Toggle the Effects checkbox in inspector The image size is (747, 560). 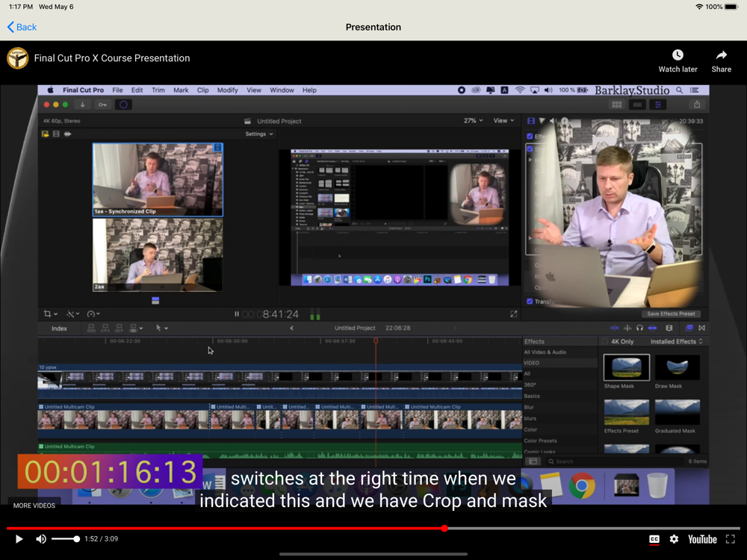[x=530, y=136]
